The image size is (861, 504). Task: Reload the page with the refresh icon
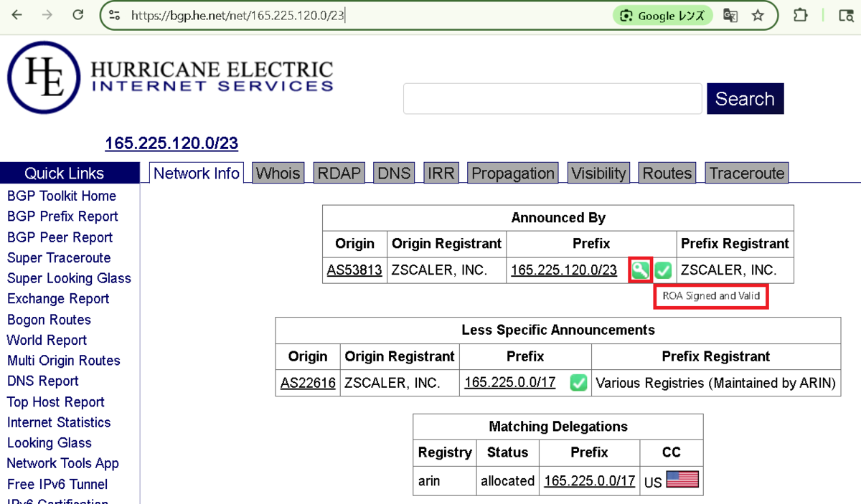coord(78,15)
